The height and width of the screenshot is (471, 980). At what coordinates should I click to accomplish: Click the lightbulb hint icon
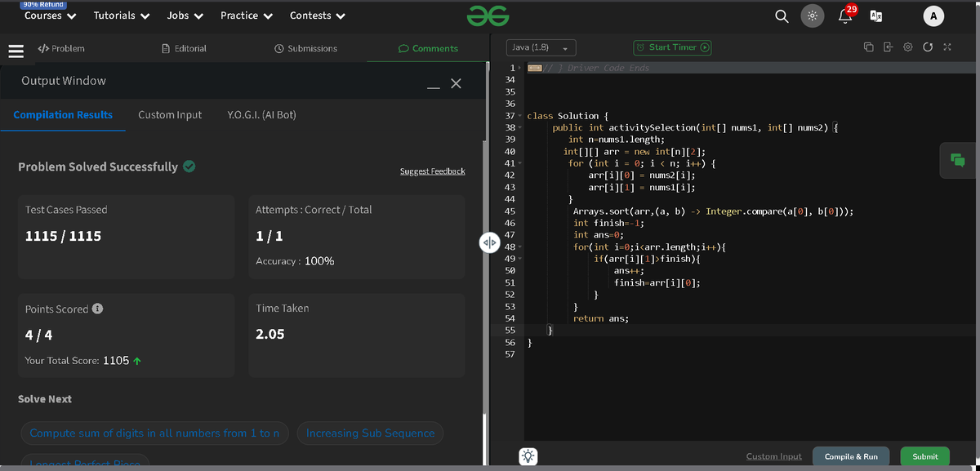[x=528, y=456]
